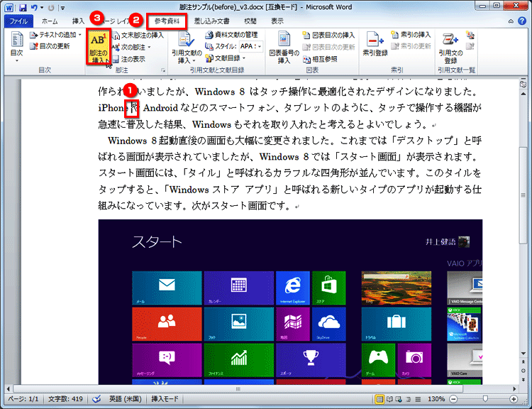Viewport: 532px width, 409px height.
Task: Click the horizontal scrollbar right arrow
Action: tap(514, 388)
